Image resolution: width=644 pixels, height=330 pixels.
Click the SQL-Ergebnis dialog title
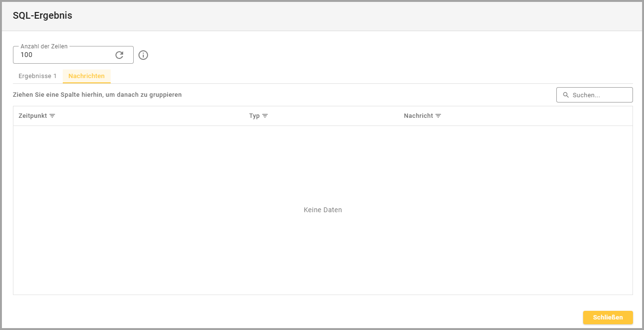point(43,16)
